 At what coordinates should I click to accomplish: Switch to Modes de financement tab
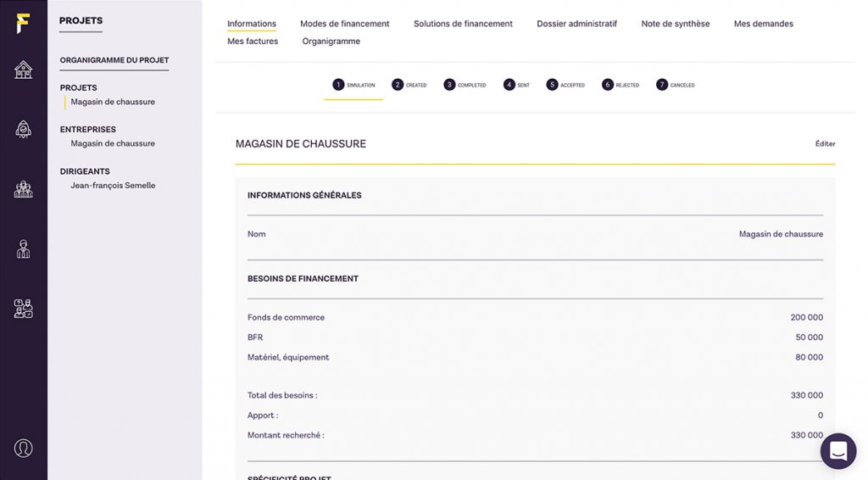coord(344,24)
